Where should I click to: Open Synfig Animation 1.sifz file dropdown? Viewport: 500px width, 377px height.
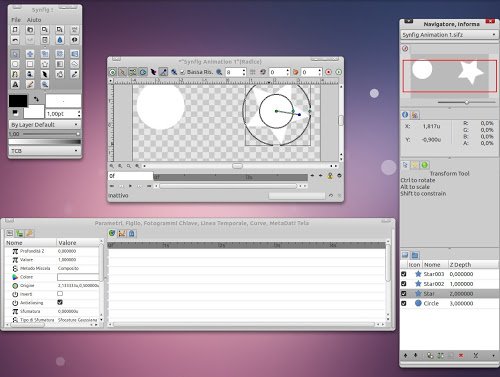(x=449, y=35)
